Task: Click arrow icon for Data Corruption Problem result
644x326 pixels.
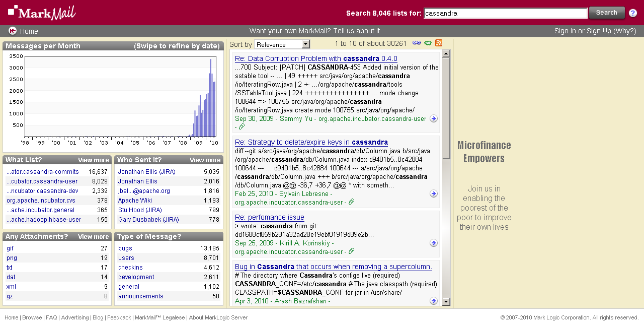Action: coord(434,118)
